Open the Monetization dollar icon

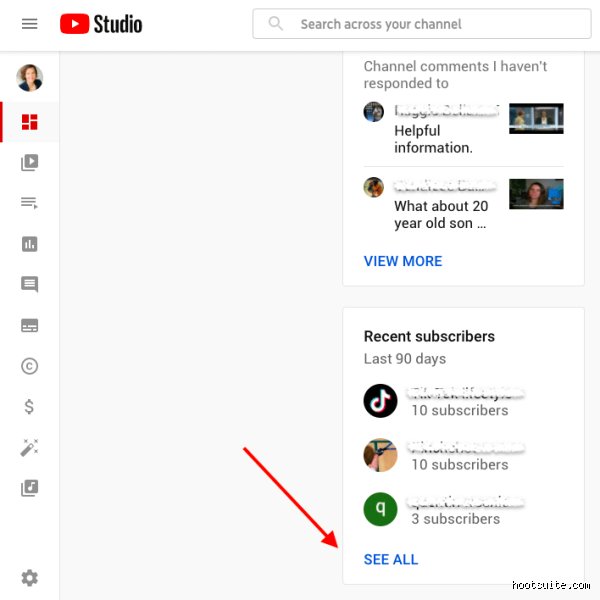(x=29, y=406)
